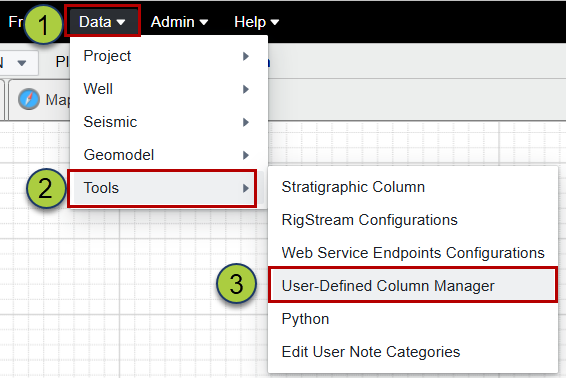Open User-Defined Column Manager
The width and height of the screenshot is (566, 378).
[x=413, y=286]
